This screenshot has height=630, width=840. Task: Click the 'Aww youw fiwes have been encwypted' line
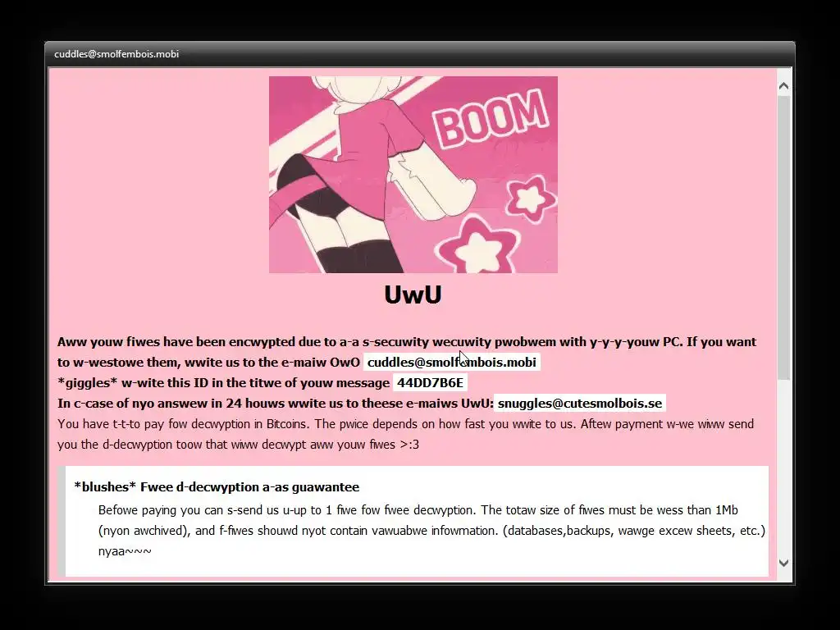[x=407, y=342]
